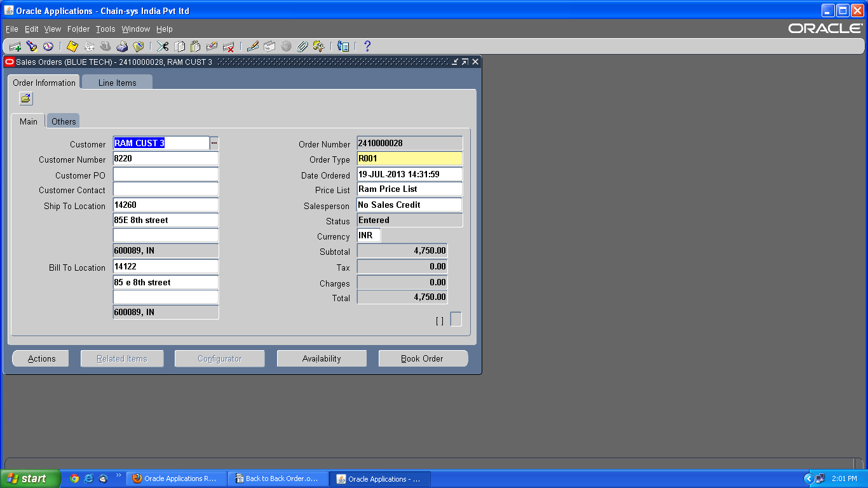This screenshot has height=488, width=868.
Task: Click the Bill To Location field 14122
Action: 166,266
